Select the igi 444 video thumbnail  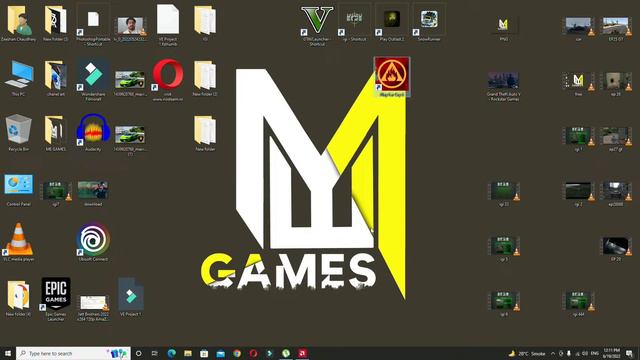click(578, 303)
